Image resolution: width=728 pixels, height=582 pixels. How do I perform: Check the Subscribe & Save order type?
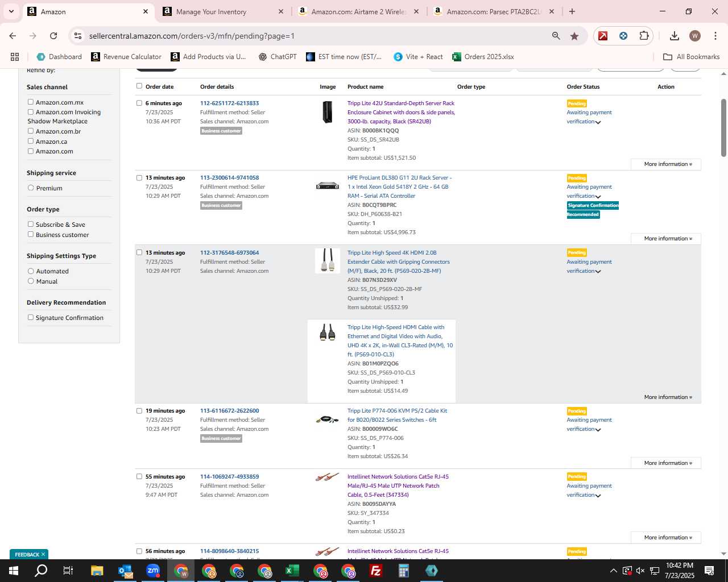pyautogui.click(x=31, y=225)
